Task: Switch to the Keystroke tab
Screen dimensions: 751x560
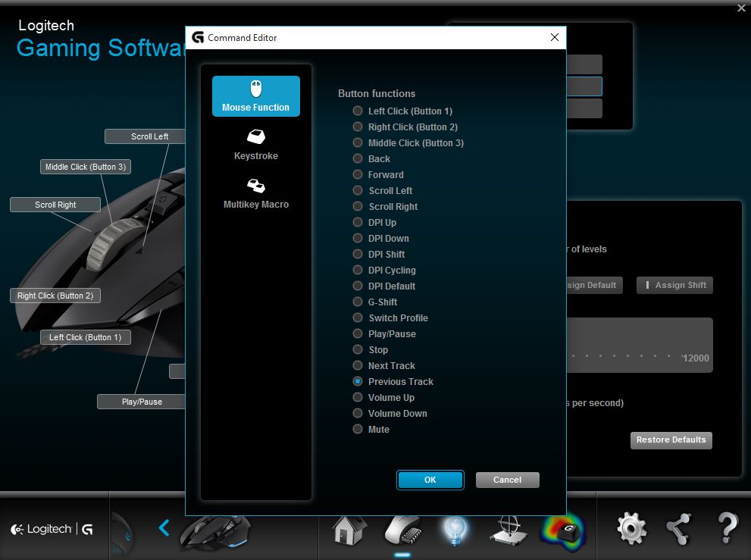Action: (255, 144)
